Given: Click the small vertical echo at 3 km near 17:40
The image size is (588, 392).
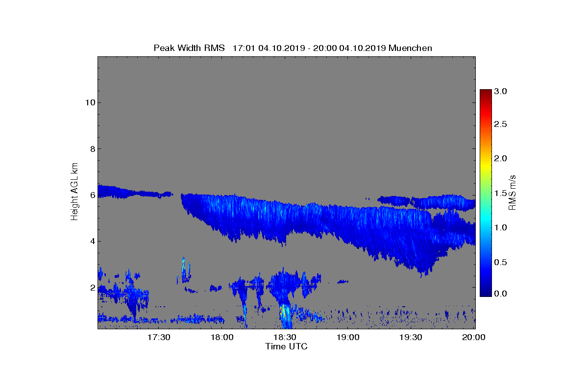Looking at the screenshot, I should click(x=184, y=269).
